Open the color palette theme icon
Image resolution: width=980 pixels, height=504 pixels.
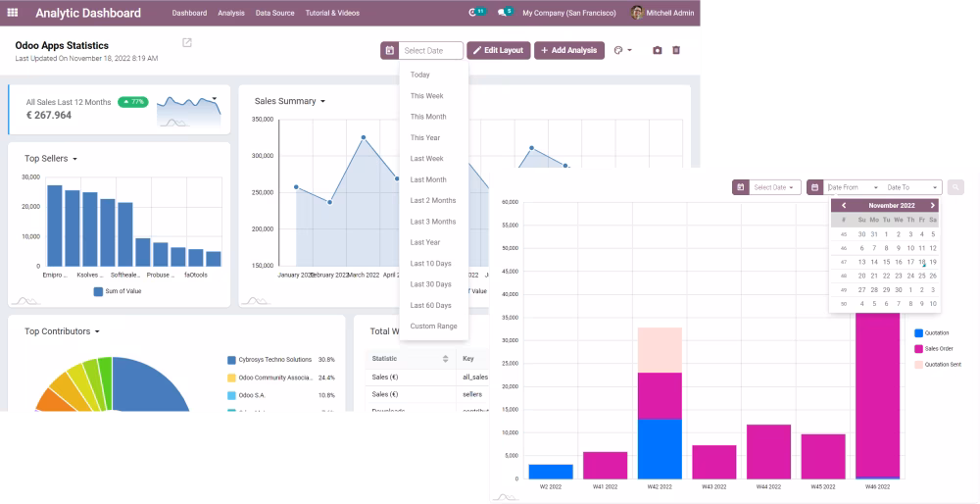click(x=622, y=51)
